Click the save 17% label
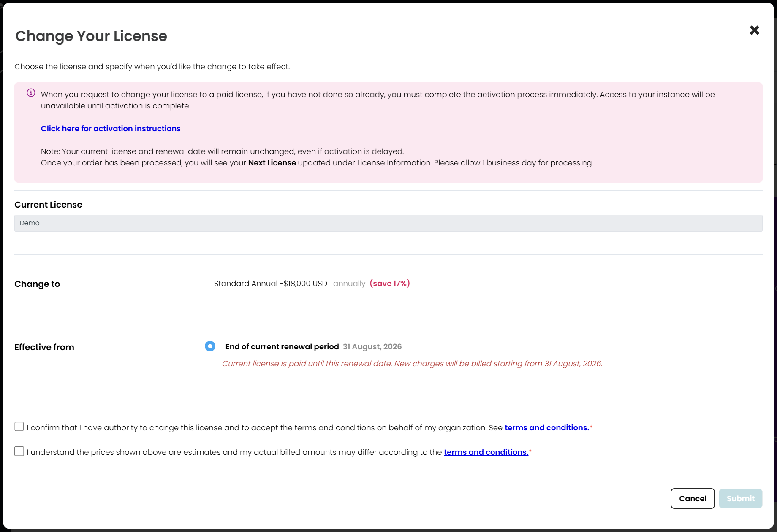 point(389,283)
